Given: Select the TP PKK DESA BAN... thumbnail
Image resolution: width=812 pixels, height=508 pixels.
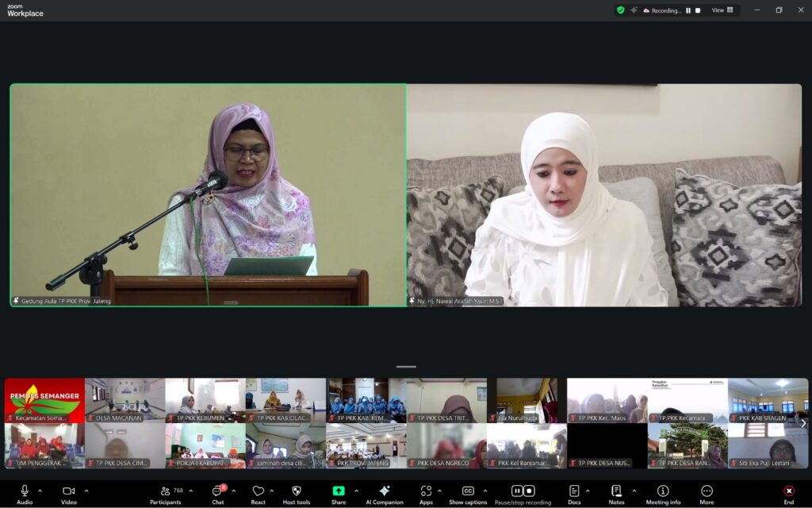Looking at the screenshot, I should tap(688, 446).
